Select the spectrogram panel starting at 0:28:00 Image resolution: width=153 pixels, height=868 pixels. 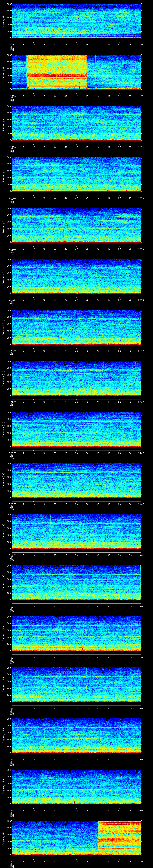(77, 736)
